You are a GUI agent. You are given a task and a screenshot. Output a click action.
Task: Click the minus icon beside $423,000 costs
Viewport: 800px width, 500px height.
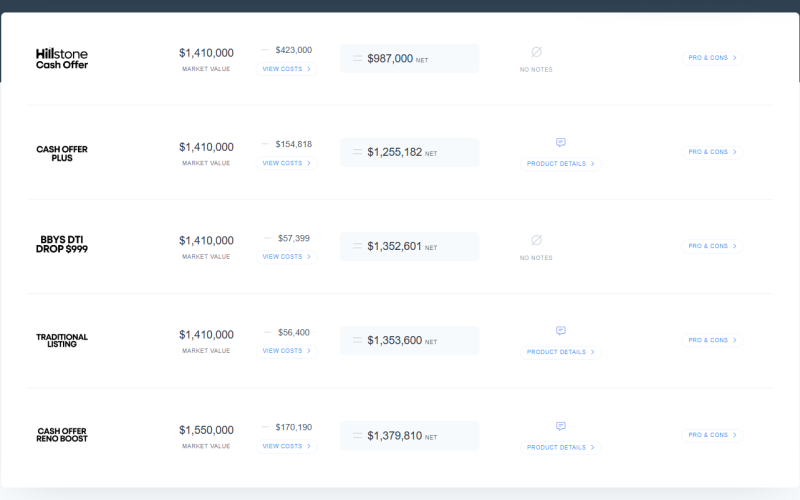[x=265, y=50]
